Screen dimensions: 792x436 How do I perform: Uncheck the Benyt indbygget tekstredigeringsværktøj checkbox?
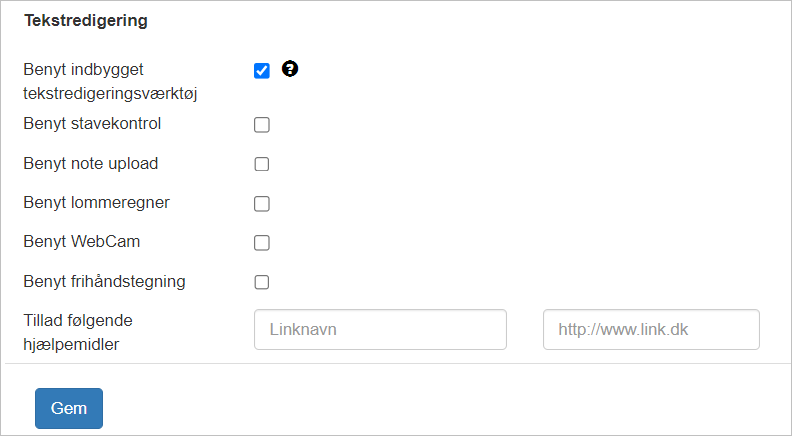click(262, 71)
